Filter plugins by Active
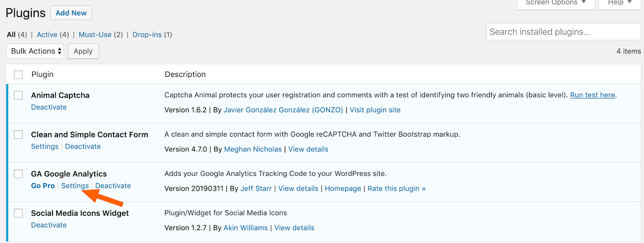Image resolution: width=644 pixels, height=243 pixels. 47,35
